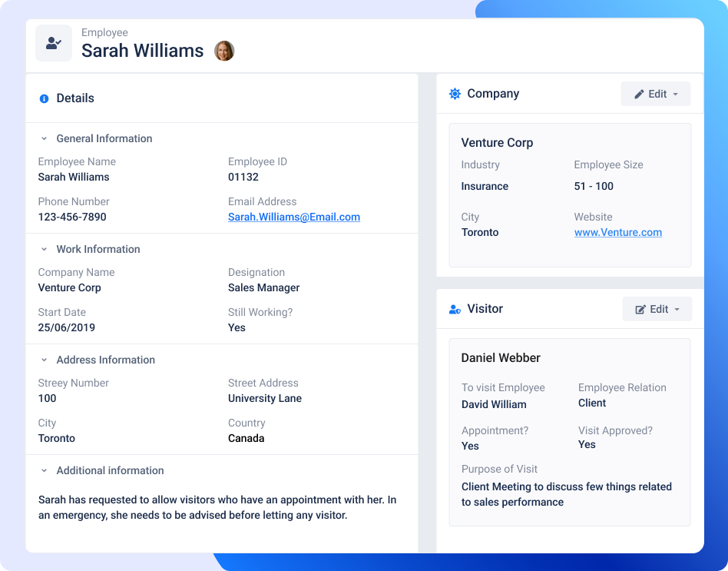The height and width of the screenshot is (571, 728).
Task: Click the Toronto city value under Address Information
Action: pos(57,438)
